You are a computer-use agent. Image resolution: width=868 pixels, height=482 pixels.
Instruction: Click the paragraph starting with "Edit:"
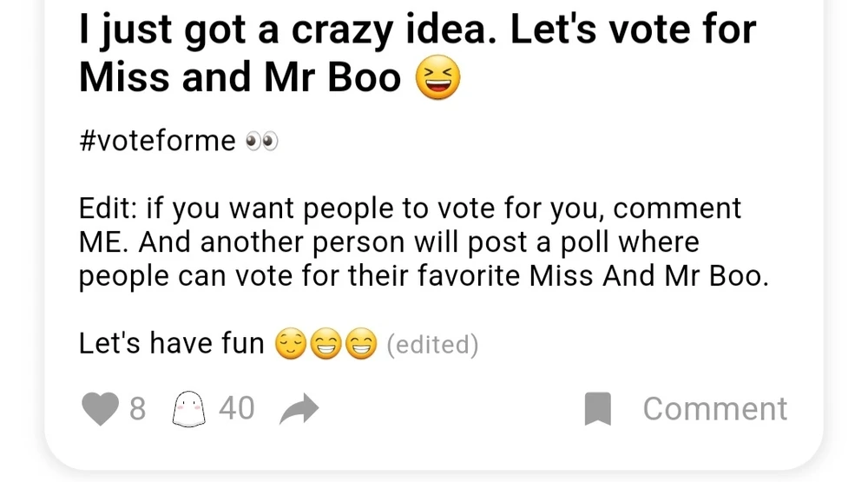point(424,242)
